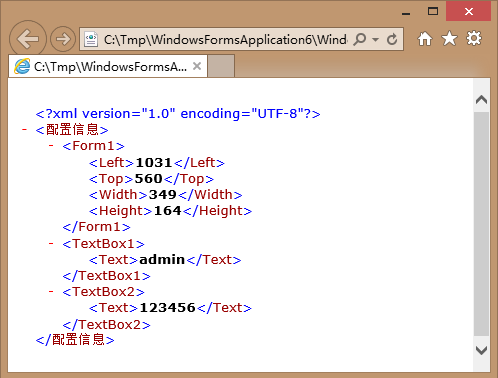
Task: Click the text value 123456
Action: 167,308
